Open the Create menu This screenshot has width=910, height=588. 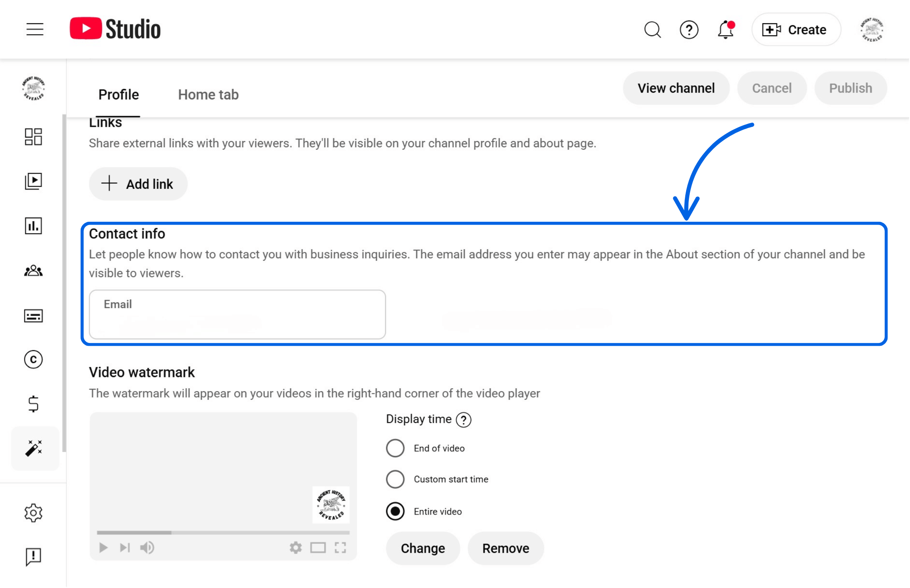tap(796, 29)
